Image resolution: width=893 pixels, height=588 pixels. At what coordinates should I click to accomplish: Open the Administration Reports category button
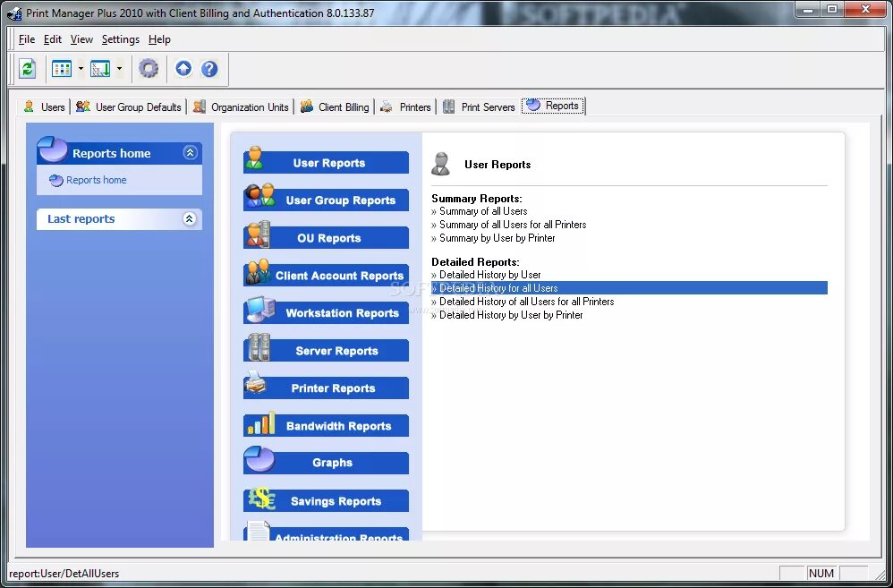(x=326, y=534)
